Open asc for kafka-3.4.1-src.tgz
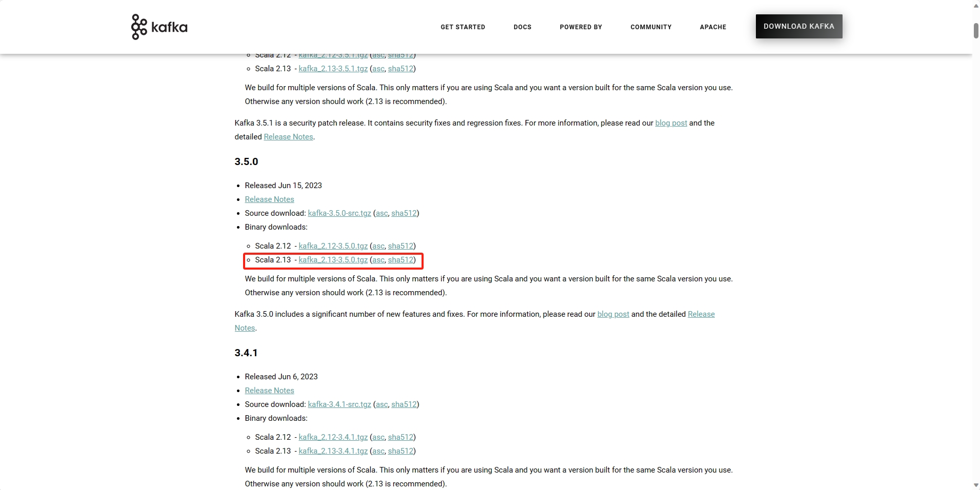This screenshot has height=490, width=980. (x=382, y=404)
